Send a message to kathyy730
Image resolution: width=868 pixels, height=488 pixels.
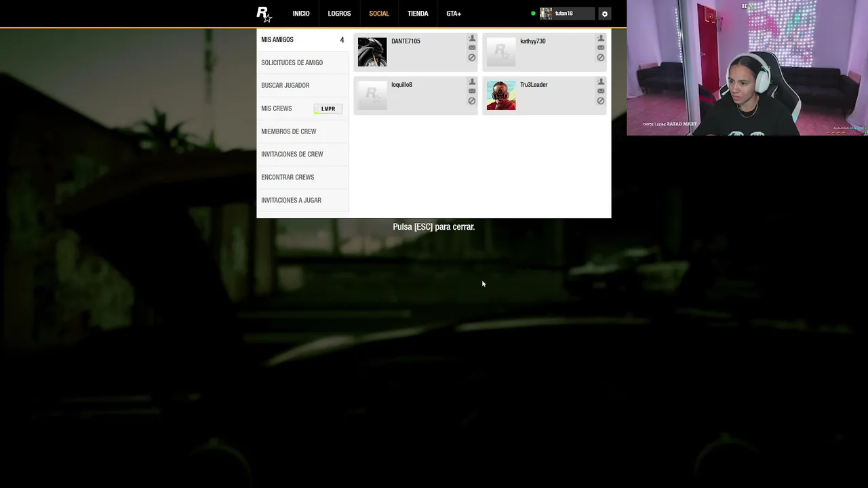[x=601, y=47]
